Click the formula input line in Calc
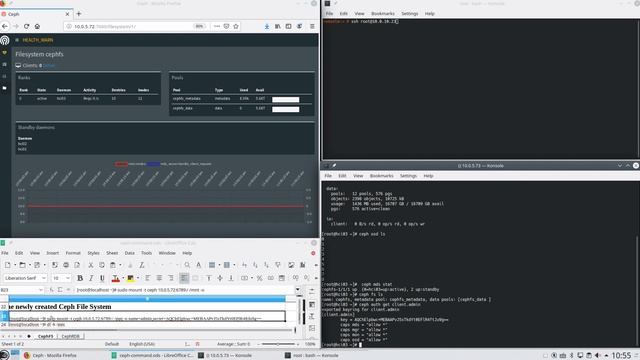The height and width of the screenshot is (360, 640). [184, 290]
